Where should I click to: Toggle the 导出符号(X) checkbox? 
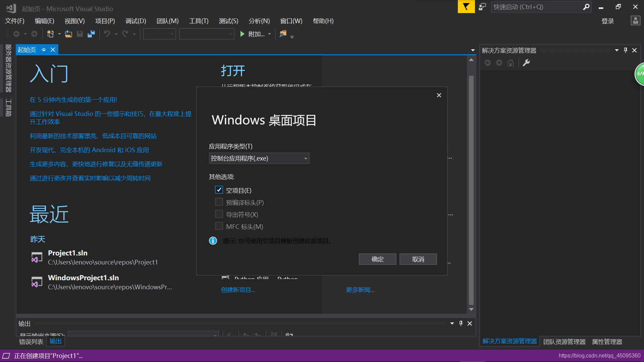219,214
